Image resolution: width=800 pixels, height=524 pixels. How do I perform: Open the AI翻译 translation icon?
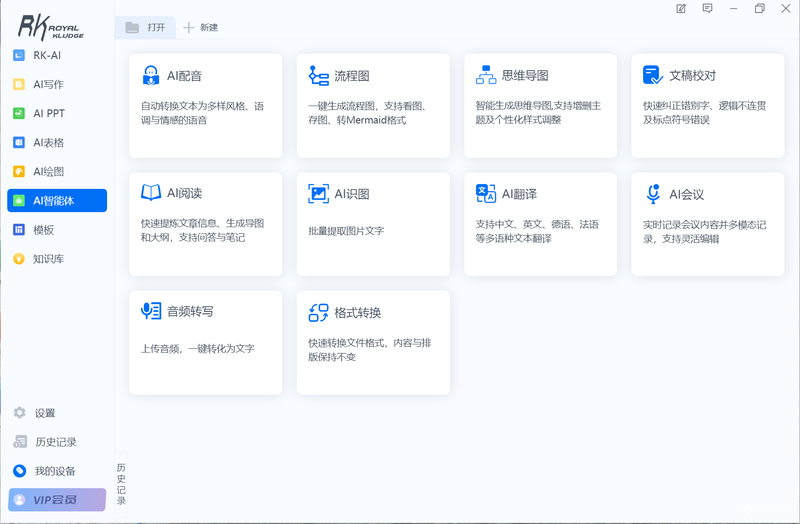486,193
